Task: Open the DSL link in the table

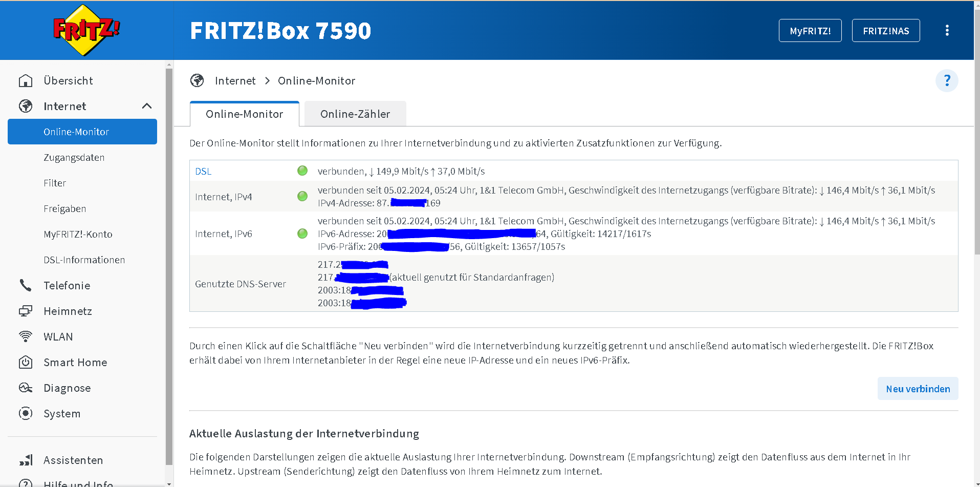Action: tap(203, 171)
